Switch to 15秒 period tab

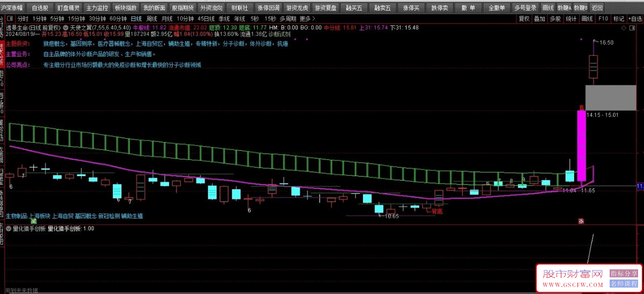[x=270, y=18]
